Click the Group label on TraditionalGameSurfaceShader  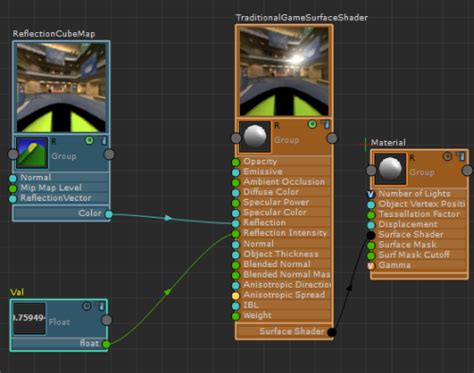[x=286, y=140]
